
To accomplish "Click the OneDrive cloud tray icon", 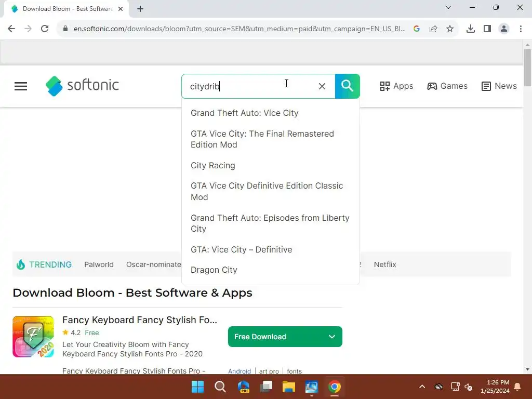I will 438,387.
